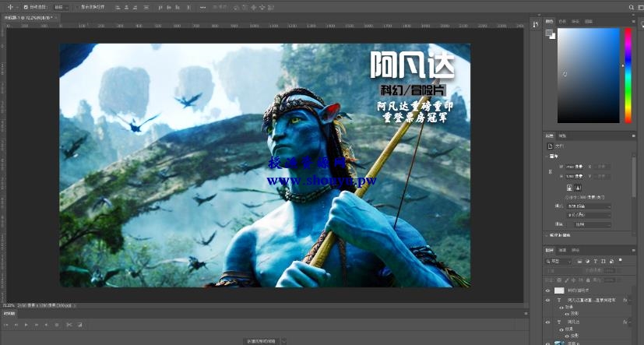
Task: Adjust the rainbow hue slider strip
Action: pos(628,76)
